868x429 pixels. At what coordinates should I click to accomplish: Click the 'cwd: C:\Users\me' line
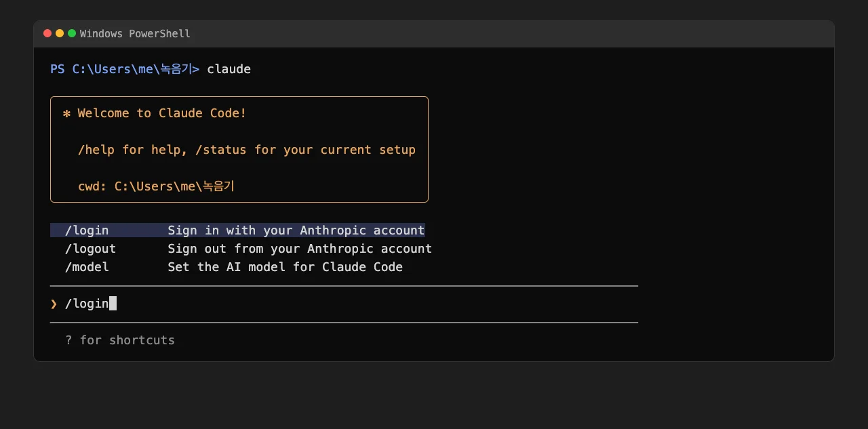(x=156, y=186)
